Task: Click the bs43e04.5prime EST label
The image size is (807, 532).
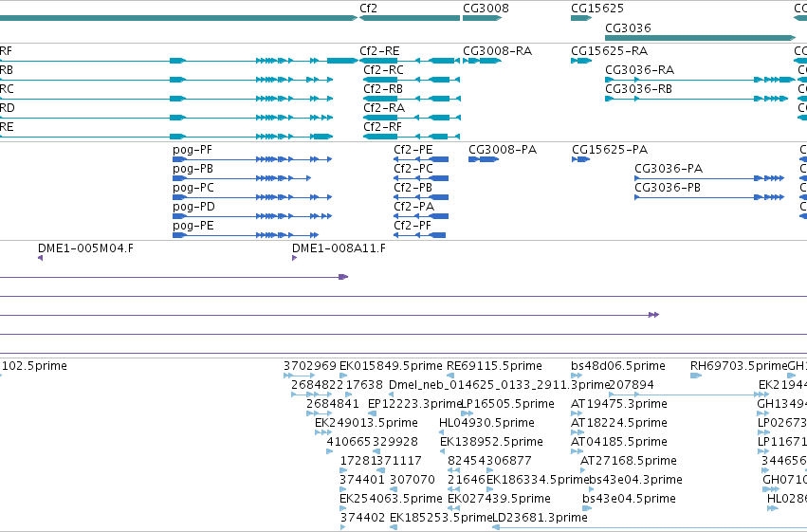Action: point(629,499)
